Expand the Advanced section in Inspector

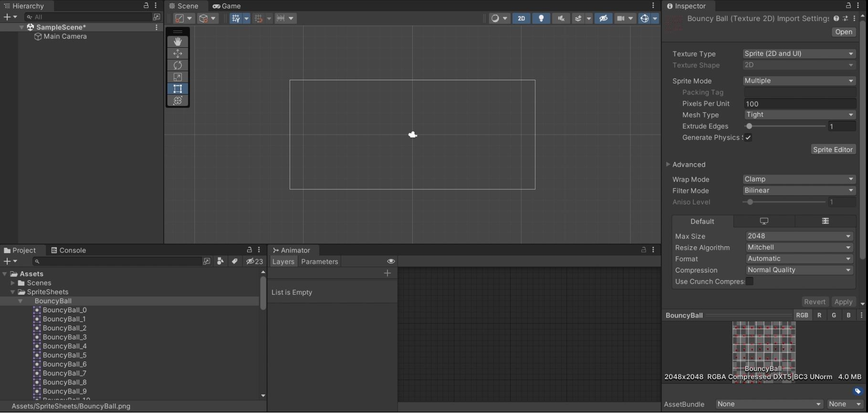pos(668,164)
